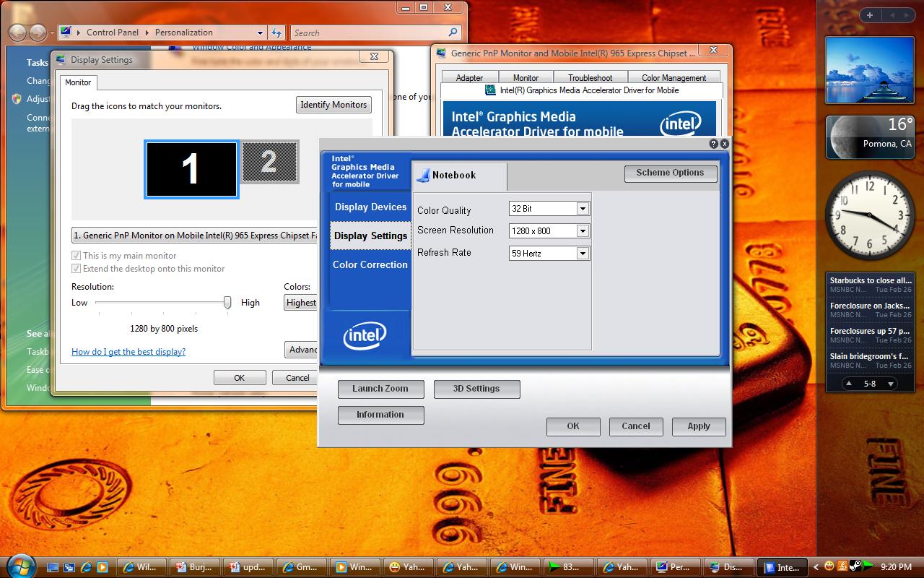924x578 pixels.
Task: Switch to the Adapter tab
Action: [469, 77]
